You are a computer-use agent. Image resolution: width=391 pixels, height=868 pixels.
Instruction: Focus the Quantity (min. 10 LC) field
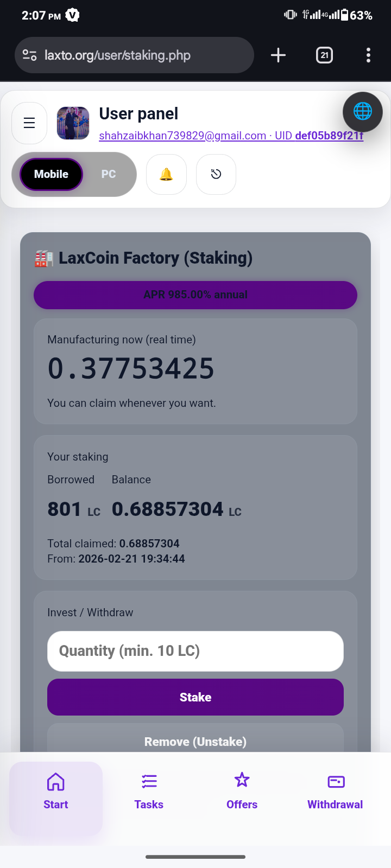click(x=195, y=651)
